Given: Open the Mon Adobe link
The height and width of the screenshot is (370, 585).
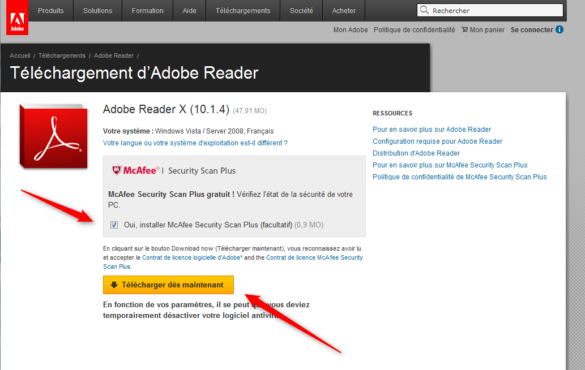Looking at the screenshot, I should point(350,30).
